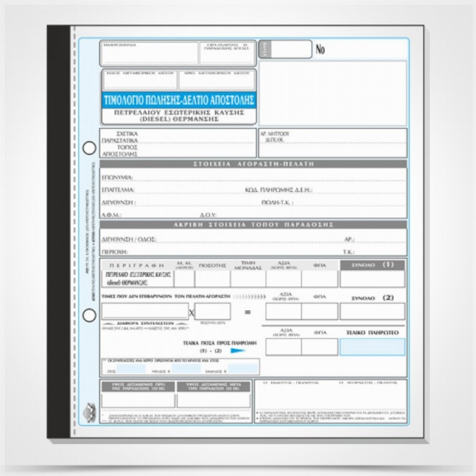Click the 'Μ.Μ.' column header
The width and height of the screenshot is (476, 476).
click(x=184, y=265)
